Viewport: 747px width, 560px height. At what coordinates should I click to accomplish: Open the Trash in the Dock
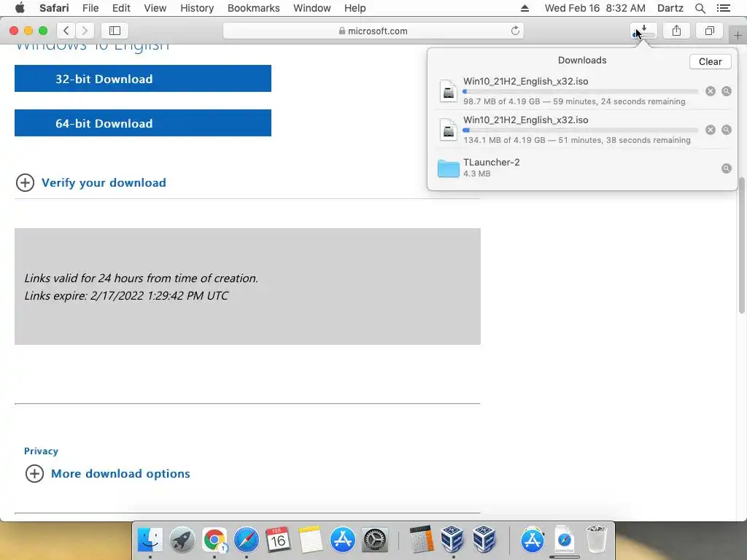click(x=596, y=539)
